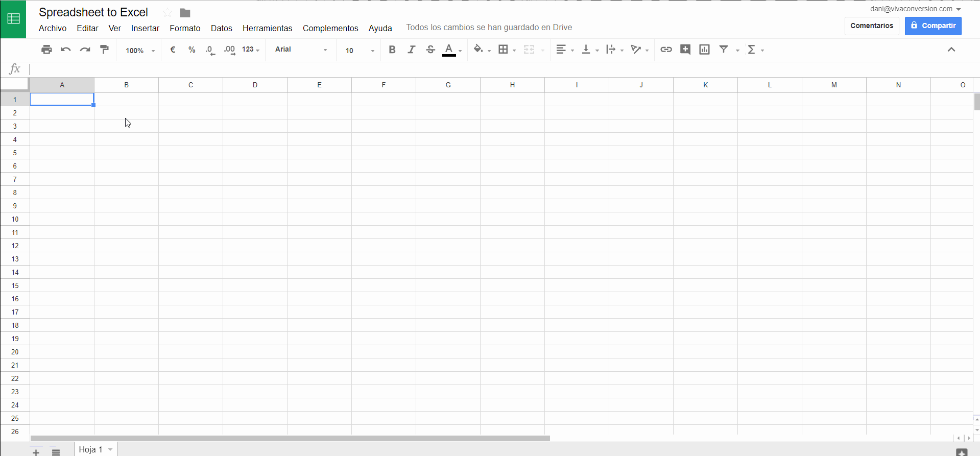Insert a comment
The width and height of the screenshot is (980, 456).
click(685, 50)
